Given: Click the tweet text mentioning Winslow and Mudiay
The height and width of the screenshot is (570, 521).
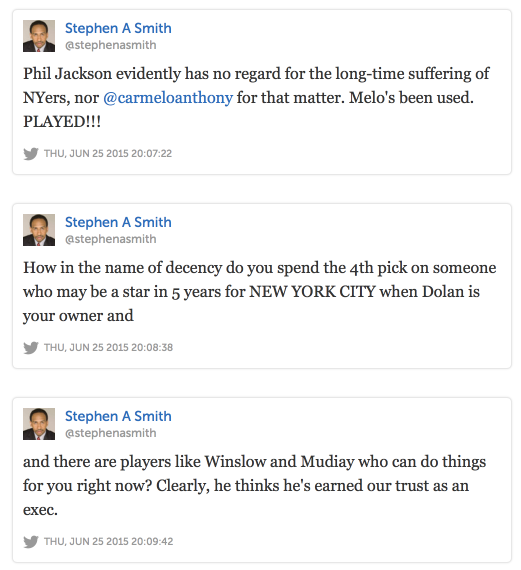Looking at the screenshot, I should tap(254, 486).
